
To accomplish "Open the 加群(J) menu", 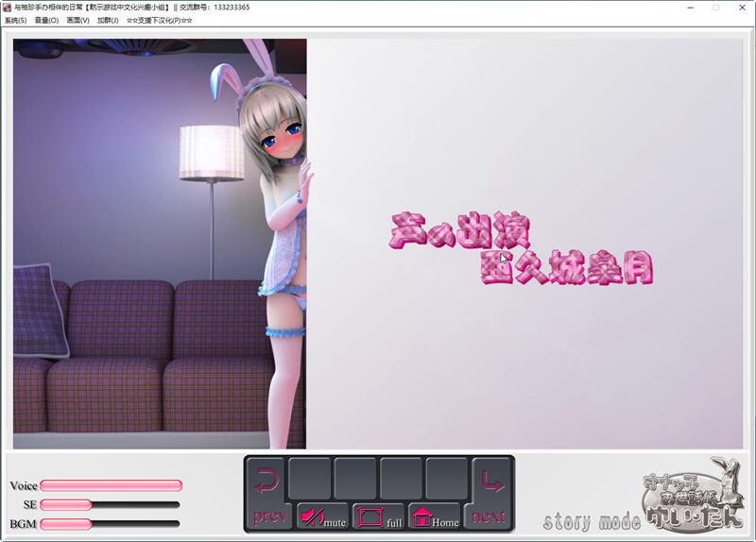I will point(108,20).
